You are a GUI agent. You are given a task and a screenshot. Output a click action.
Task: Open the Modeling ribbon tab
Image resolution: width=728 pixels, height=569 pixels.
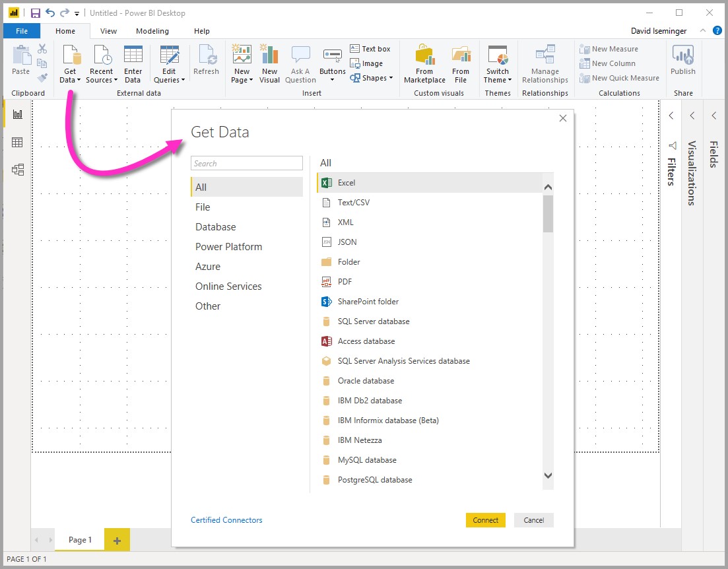click(152, 31)
